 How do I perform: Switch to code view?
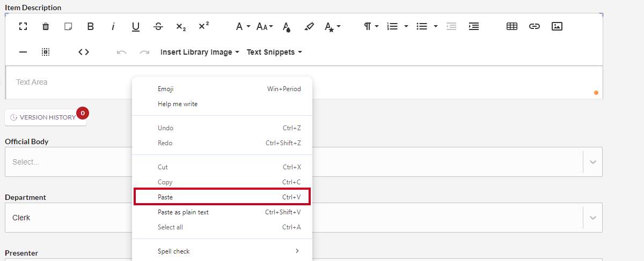(x=84, y=52)
